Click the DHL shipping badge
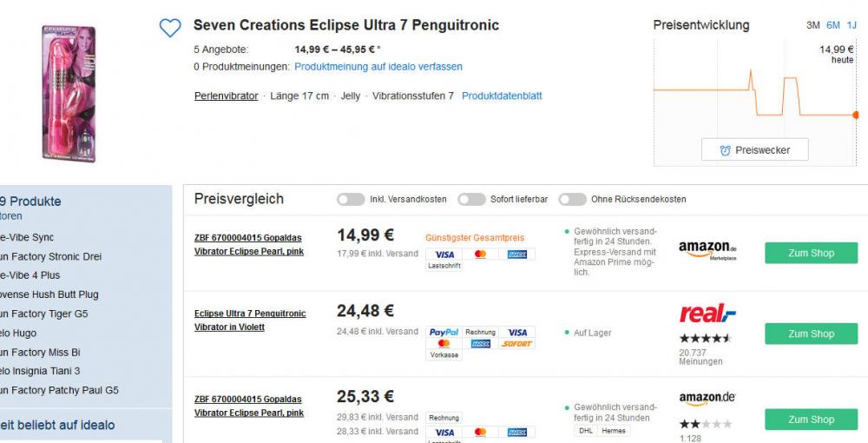Screen dimensions: 868x443 587,431
